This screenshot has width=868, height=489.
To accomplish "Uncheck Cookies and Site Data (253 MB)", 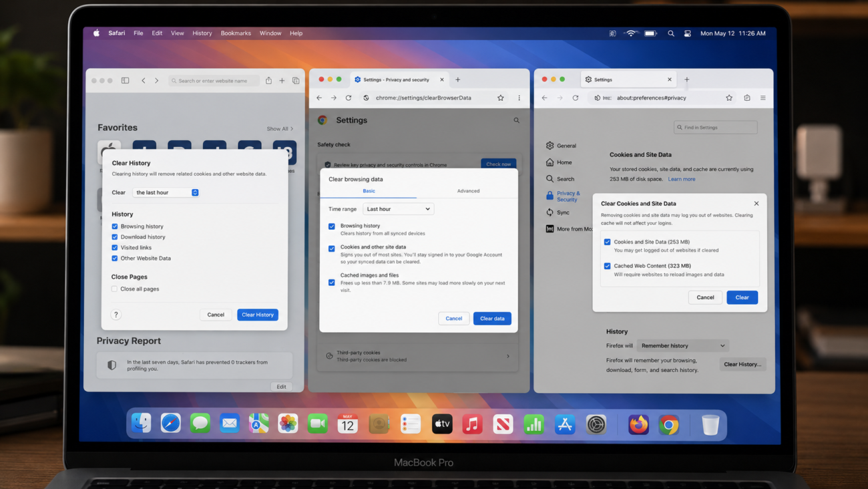I will (x=608, y=242).
